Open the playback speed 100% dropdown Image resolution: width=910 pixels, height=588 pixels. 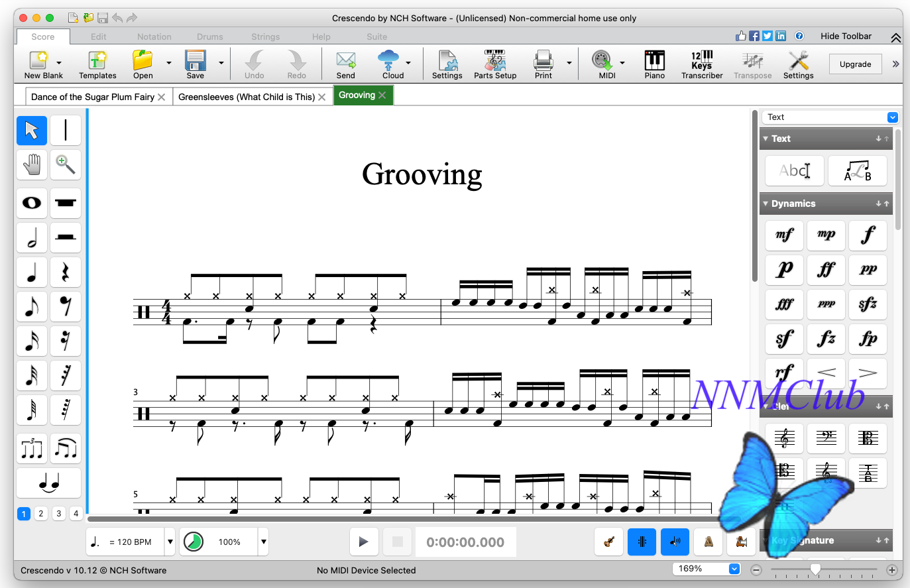coord(264,542)
